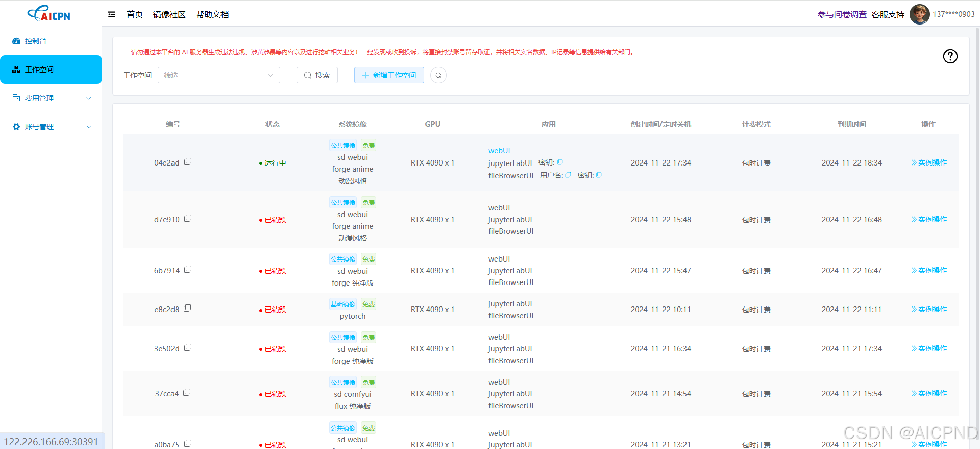Open 镜像社区 in top navigation
980x449 pixels.
coord(169,14)
